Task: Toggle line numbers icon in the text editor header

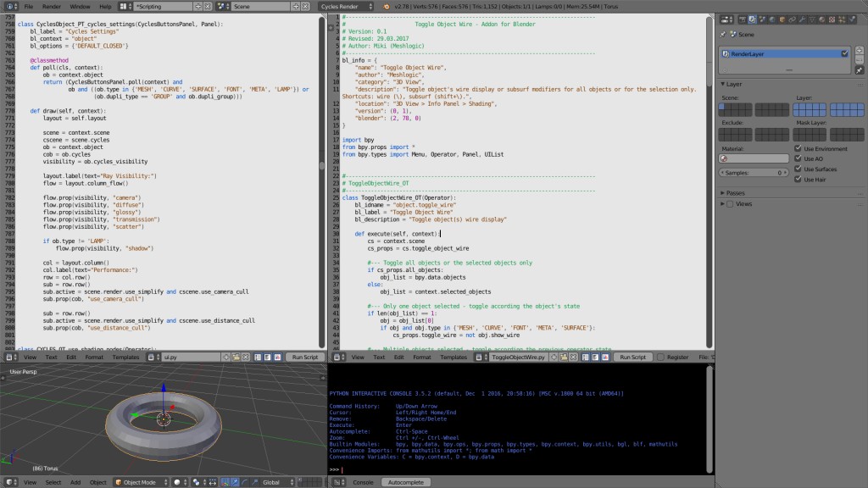Action: click(x=587, y=357)
